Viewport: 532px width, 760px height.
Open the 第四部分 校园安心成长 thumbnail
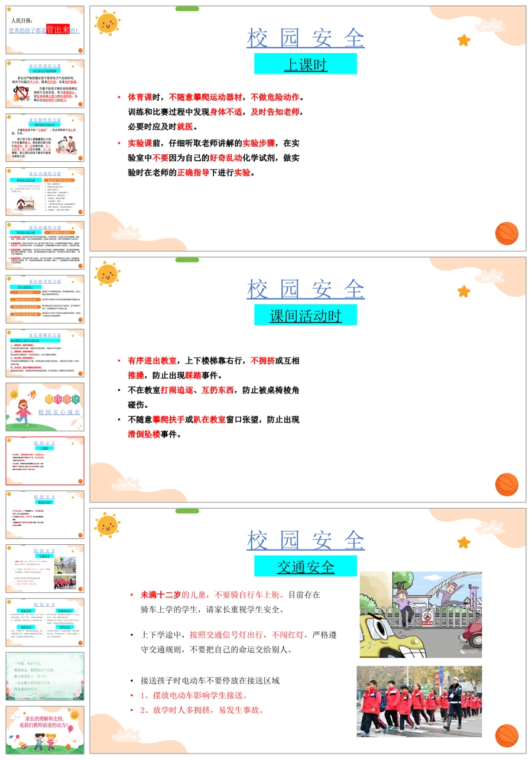pyautogui.click(x=45, y=407)
